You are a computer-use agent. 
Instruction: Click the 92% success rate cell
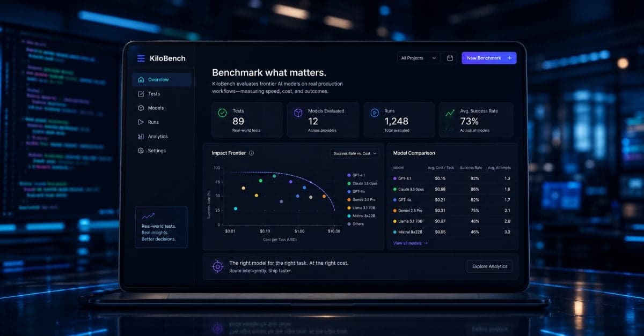coord(475,178)
